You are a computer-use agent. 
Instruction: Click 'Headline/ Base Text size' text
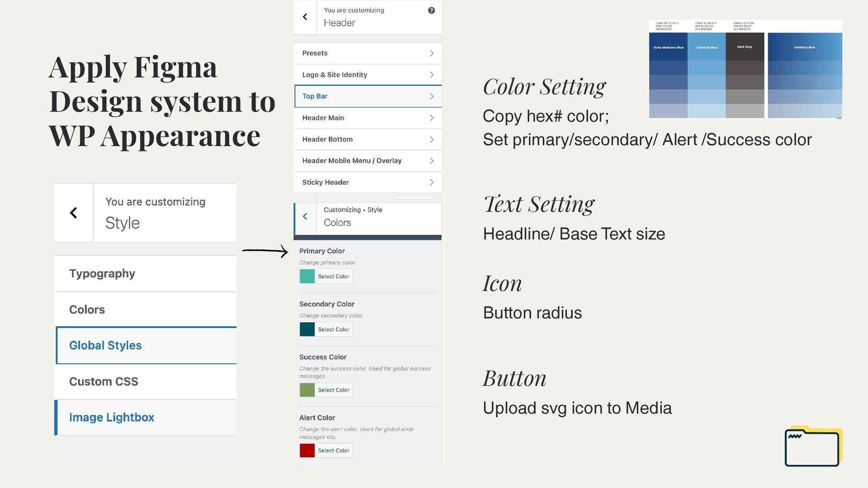click(x=574, y=234)
